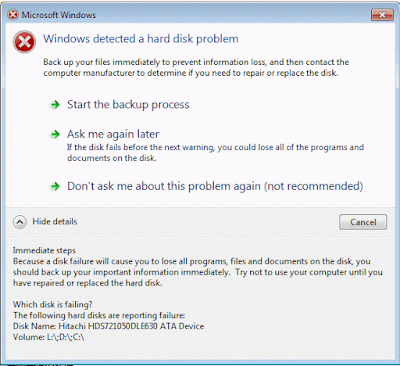The image size is (400, 366).
Task: Click the Volume L:\;D:\;C:\ line
Action: pyautogui.click(x=49, y=337)
